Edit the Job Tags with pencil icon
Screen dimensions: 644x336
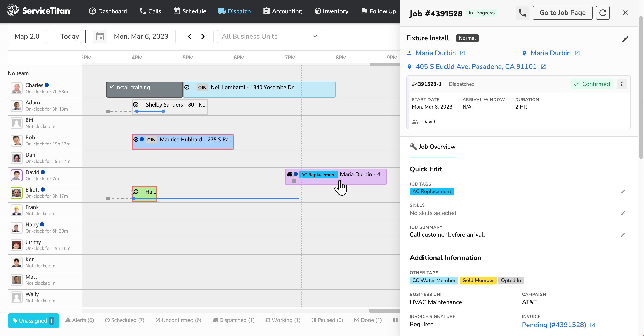pyautogui.click(x=623, y=192)
